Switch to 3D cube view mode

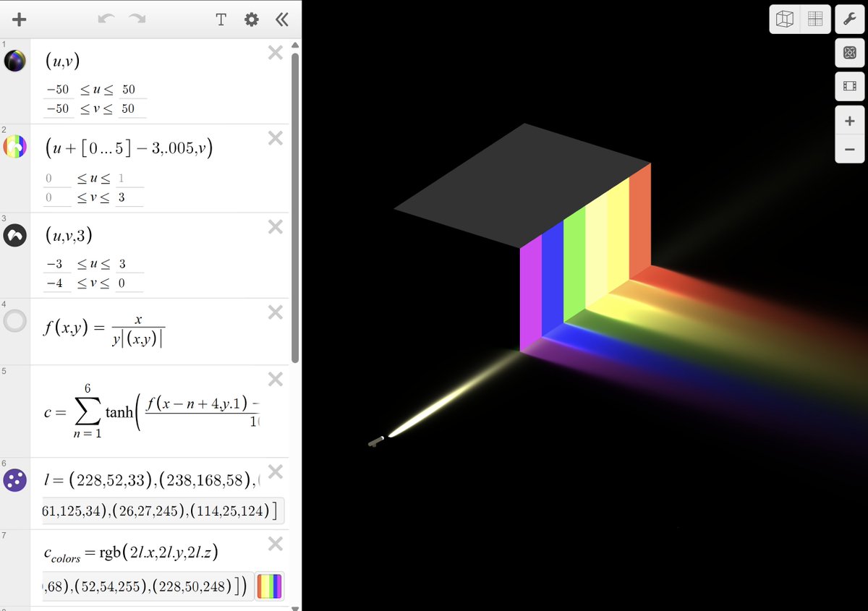click(x=785, y=20)
